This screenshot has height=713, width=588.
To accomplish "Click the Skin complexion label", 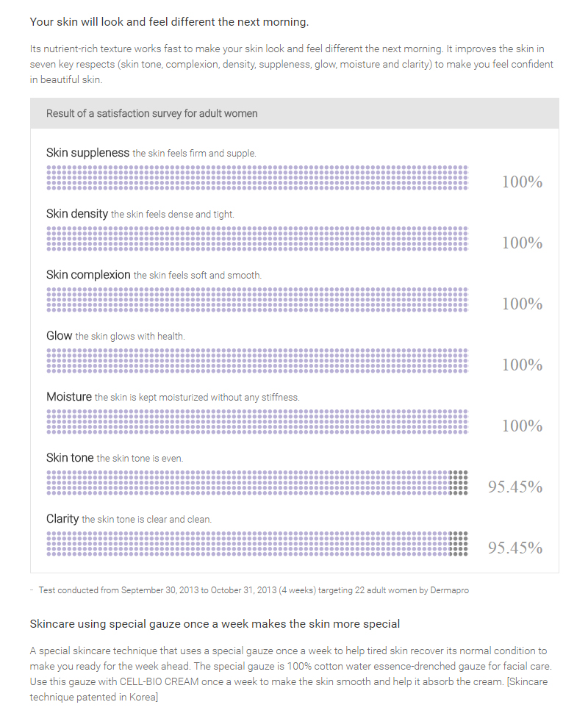I will coord(88,275).
